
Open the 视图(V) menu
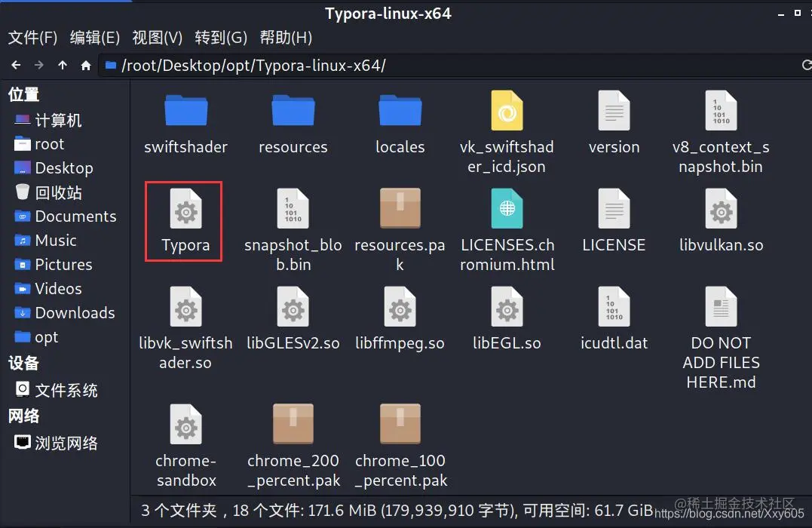(x=158, y=37)
